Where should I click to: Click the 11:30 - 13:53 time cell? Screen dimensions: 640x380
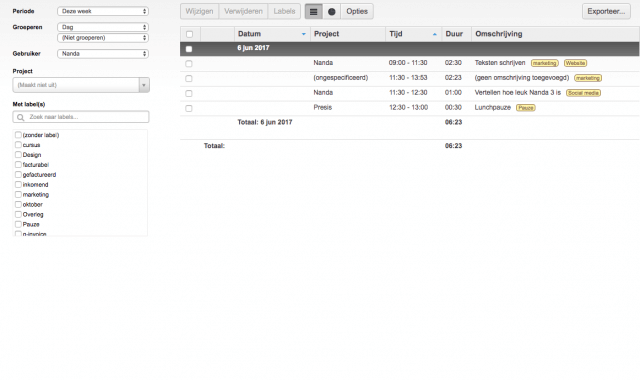(408, 78)
